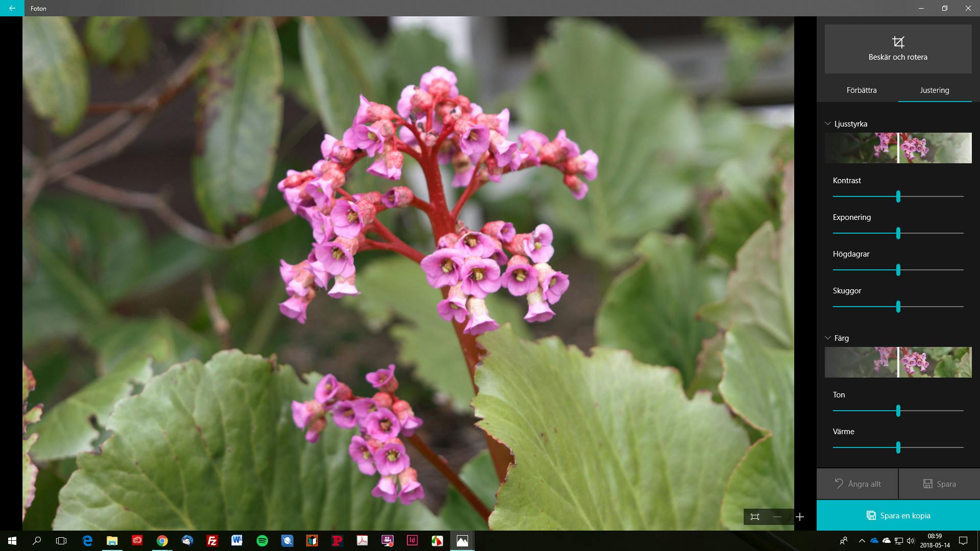The image size is (980, 551).
Task: Click the Högdagrar slider handle
Action: point(898,270)
